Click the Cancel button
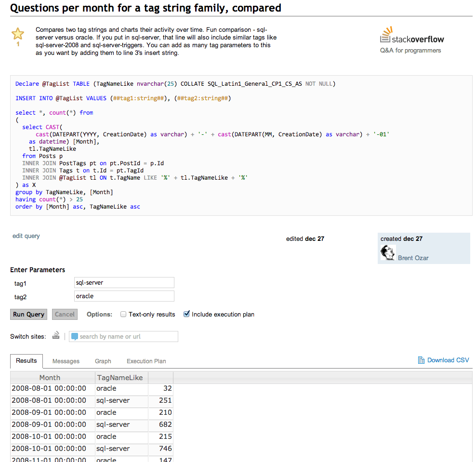The width and height of the screenshot is (476, 462). click(64, 314)
